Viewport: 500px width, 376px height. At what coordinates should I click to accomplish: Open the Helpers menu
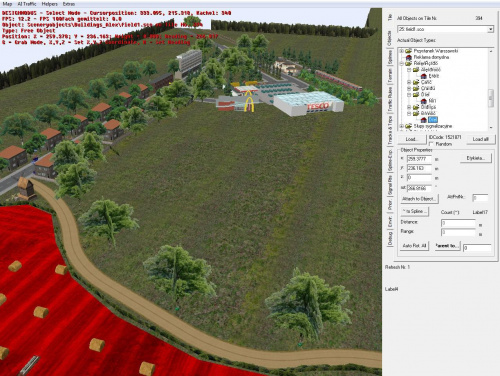tap(49, 4)
